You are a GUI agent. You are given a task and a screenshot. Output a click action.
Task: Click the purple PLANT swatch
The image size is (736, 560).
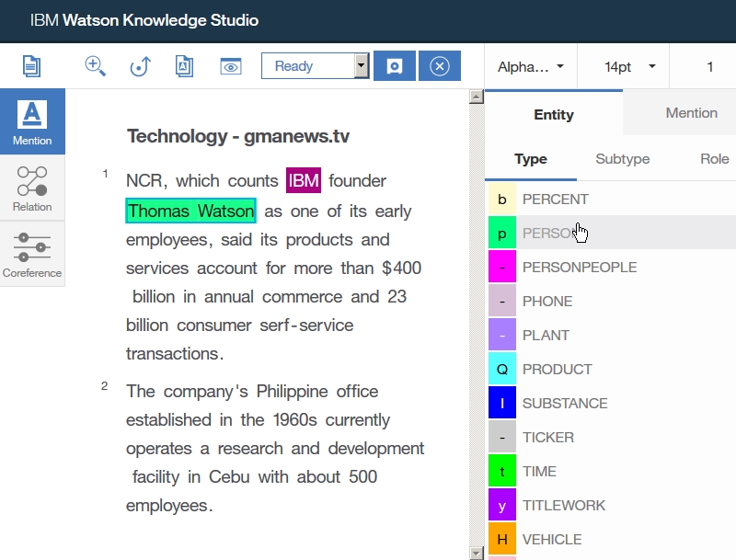[x=502, y=335]
